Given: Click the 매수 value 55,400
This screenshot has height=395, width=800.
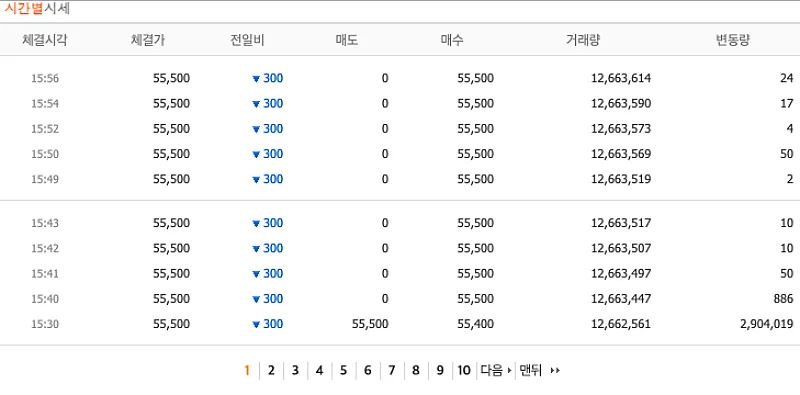Looking at the screenshot, I should pyautogui.click(x=476, y=324).
